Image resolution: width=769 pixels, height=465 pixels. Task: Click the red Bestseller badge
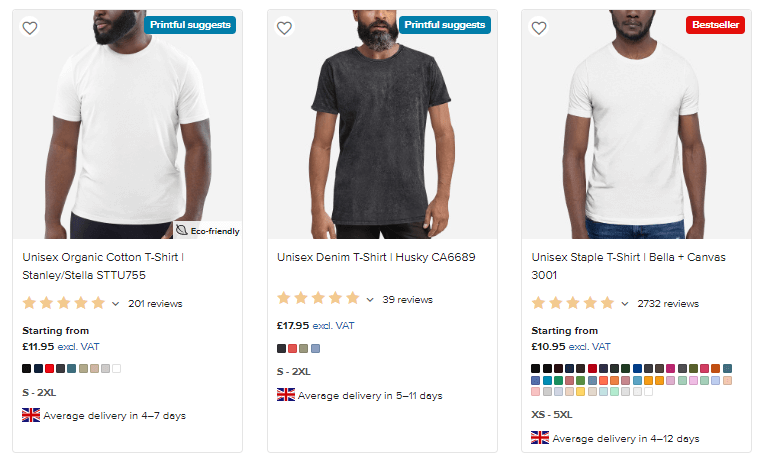coord(715,25)
